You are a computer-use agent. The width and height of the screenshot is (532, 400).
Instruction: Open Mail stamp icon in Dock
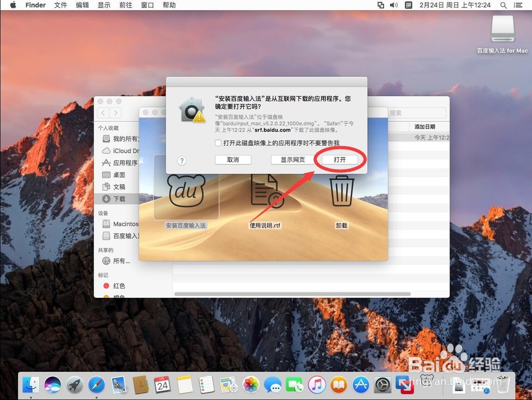tap(119, 385)
